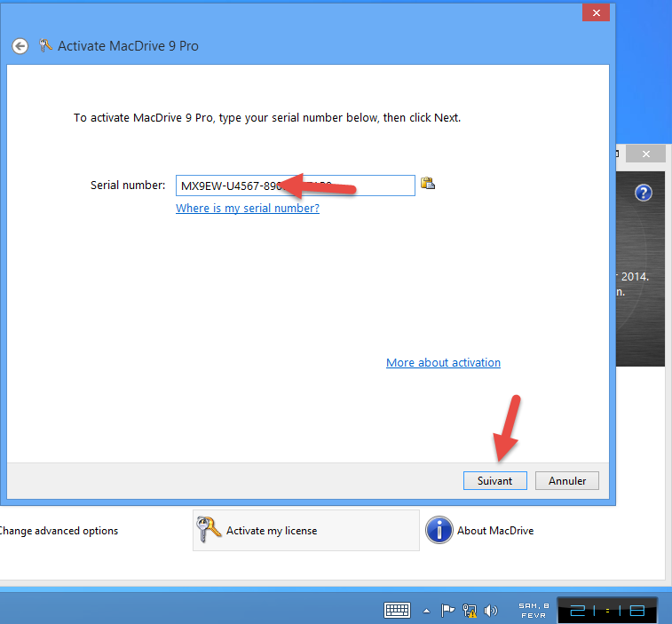
Task: Open the 'Where is my serial number?' link
Action: pos(248,209)
